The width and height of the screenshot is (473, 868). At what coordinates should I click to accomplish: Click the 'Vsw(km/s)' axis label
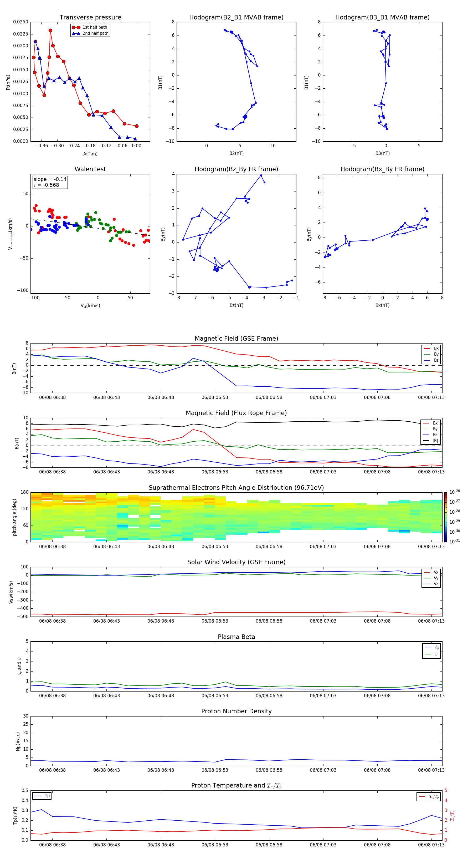coord(11,592)
